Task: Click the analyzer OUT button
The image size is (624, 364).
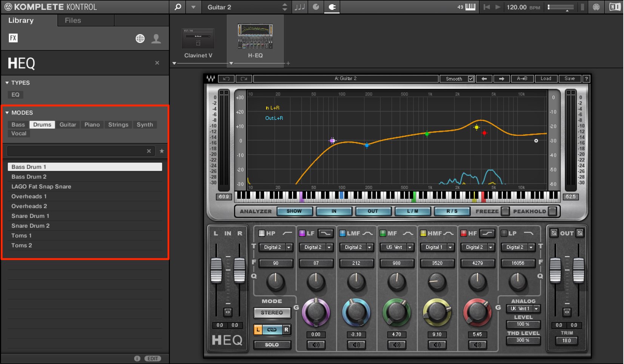Action: [373, 211]
